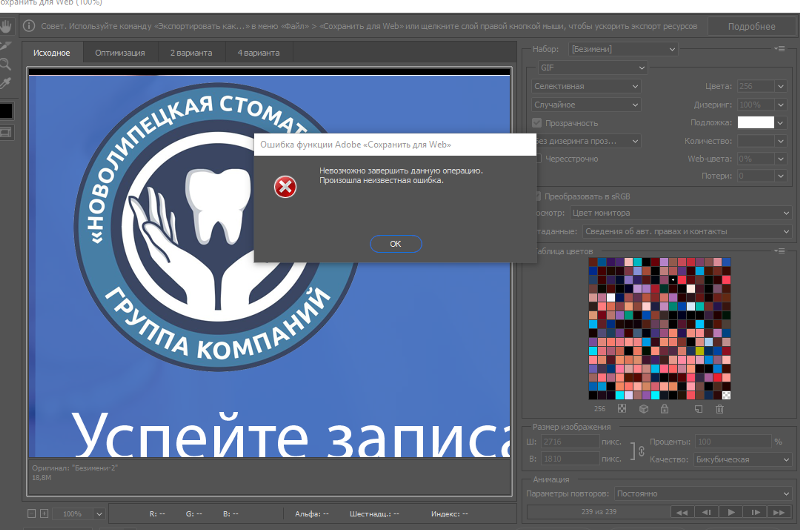This screenshot has width=800, height=530.
Task: Delete selected colors trash icon
Action: click(x=719, y=409)
